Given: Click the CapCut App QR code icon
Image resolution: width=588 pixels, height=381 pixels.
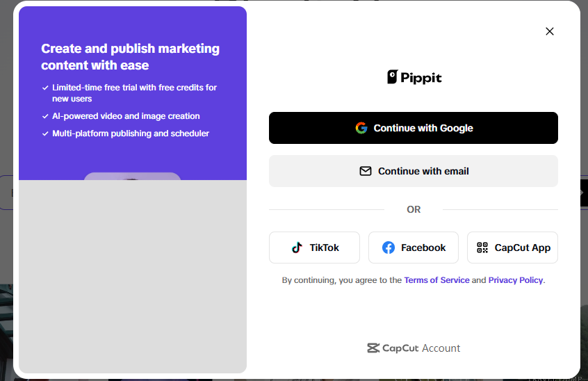Looking at the screenshot, I should click(482, 248).
